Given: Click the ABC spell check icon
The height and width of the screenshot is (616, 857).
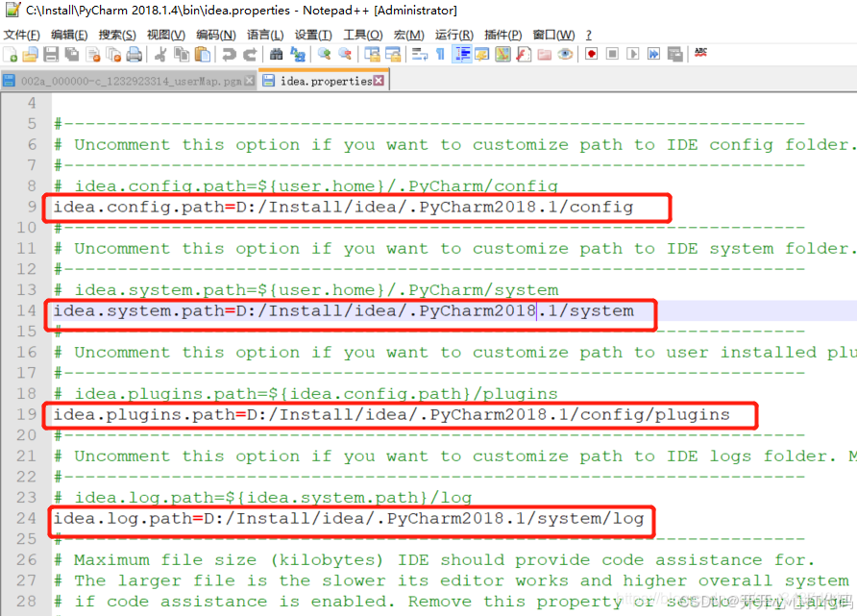Looking at the screenshot, I should (x=700, y=53).
